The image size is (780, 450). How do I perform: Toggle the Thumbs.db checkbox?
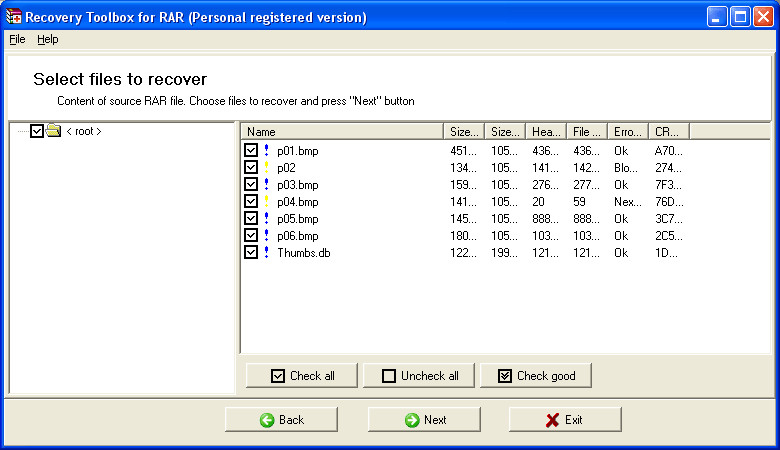point(251,252)
